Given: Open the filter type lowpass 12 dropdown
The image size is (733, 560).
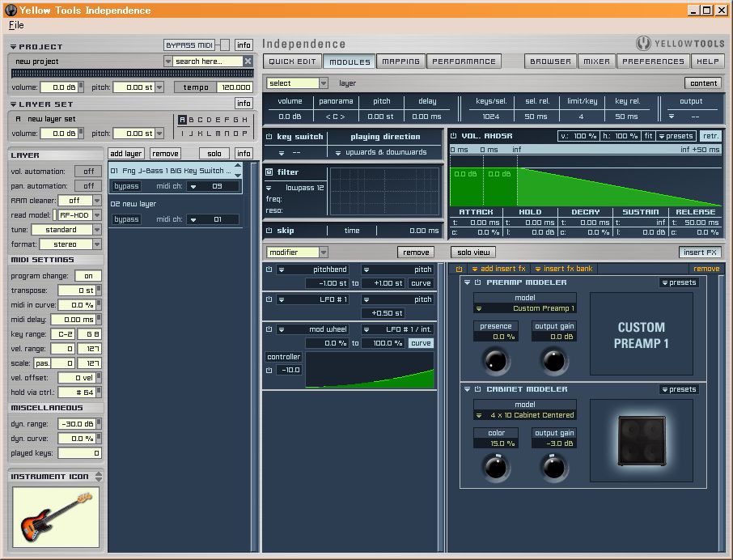Looking at the screenshot, I should 269,188.
